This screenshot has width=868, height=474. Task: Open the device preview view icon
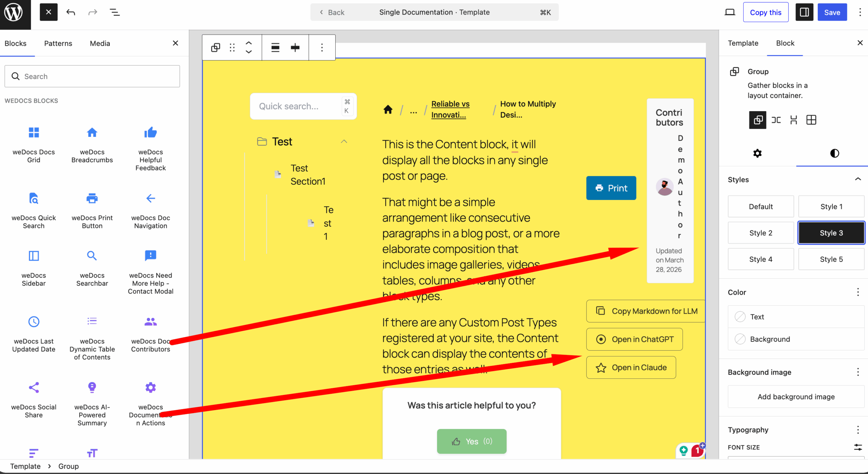point(729,13)
